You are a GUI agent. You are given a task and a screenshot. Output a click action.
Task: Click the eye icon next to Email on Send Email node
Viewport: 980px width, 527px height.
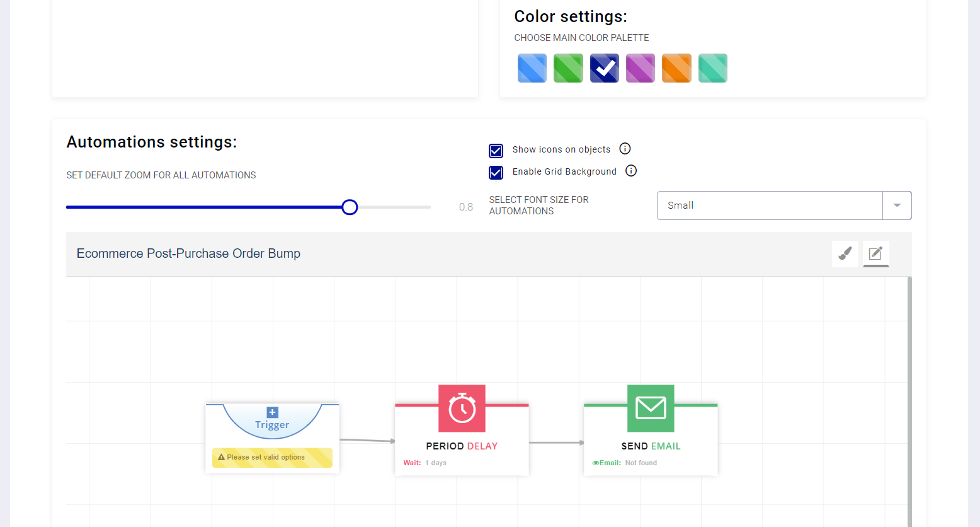[x=594, y=462]
